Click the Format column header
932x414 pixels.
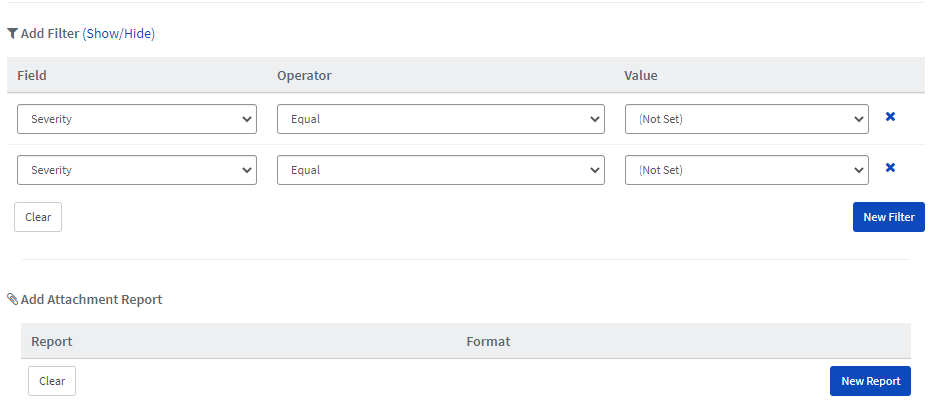click(489, 342)
